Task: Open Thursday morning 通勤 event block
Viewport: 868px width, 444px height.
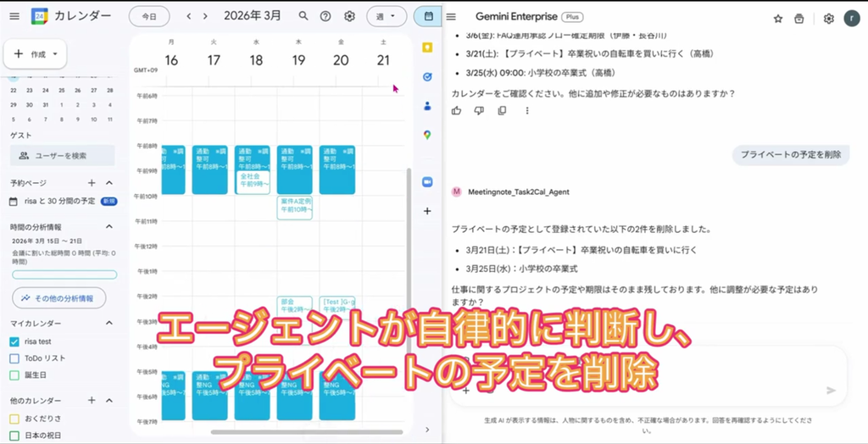Action: click(295, 170)
